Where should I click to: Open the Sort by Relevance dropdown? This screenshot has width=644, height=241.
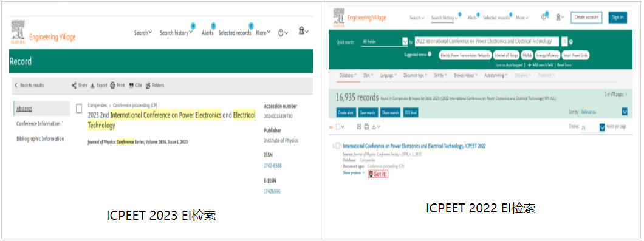[604, 112]
